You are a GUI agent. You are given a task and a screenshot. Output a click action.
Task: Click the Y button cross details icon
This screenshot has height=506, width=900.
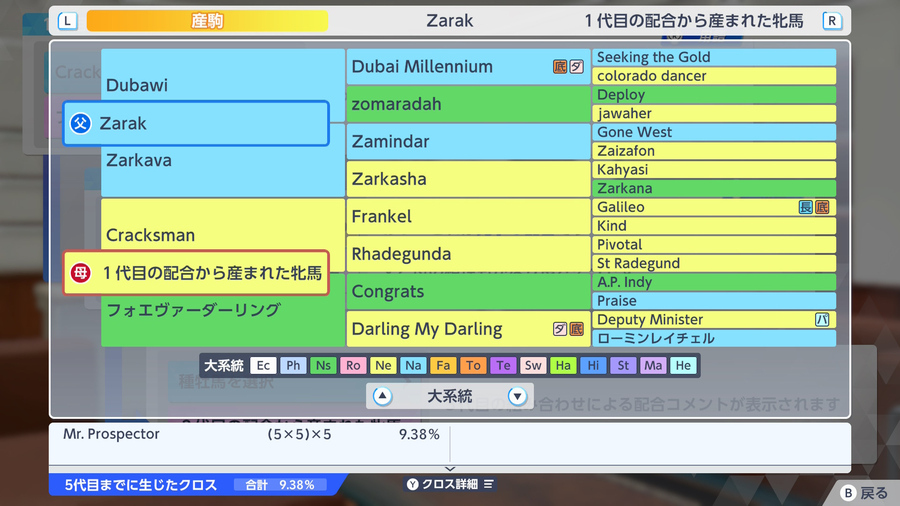413,484
